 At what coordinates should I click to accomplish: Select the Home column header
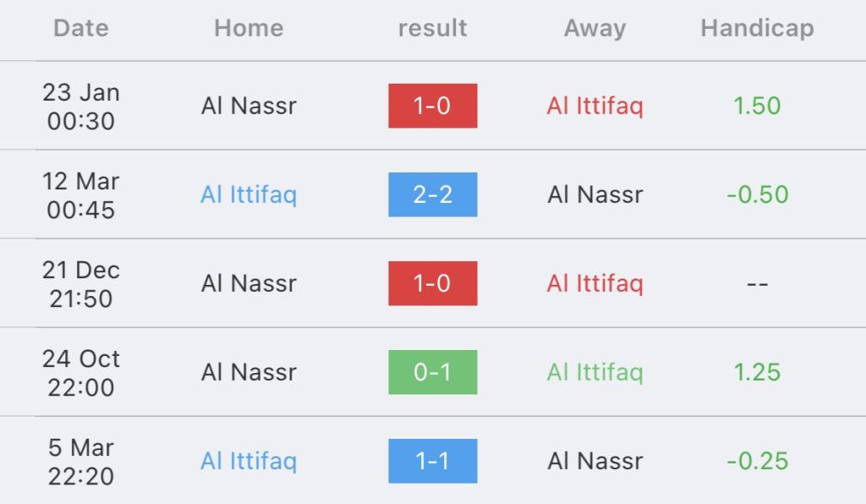[x=249, y=28]
